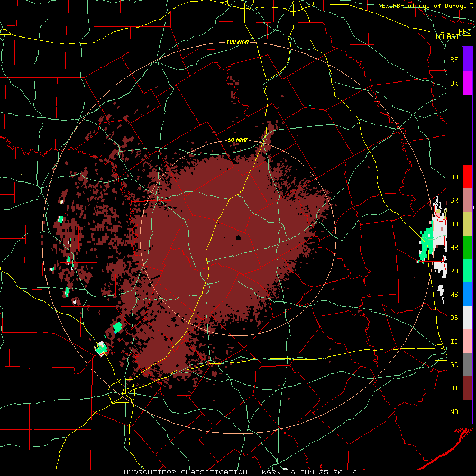Click the black radar site dot at center
The height and width of the screenshot is (476, 476).
[x=239, y=237]
